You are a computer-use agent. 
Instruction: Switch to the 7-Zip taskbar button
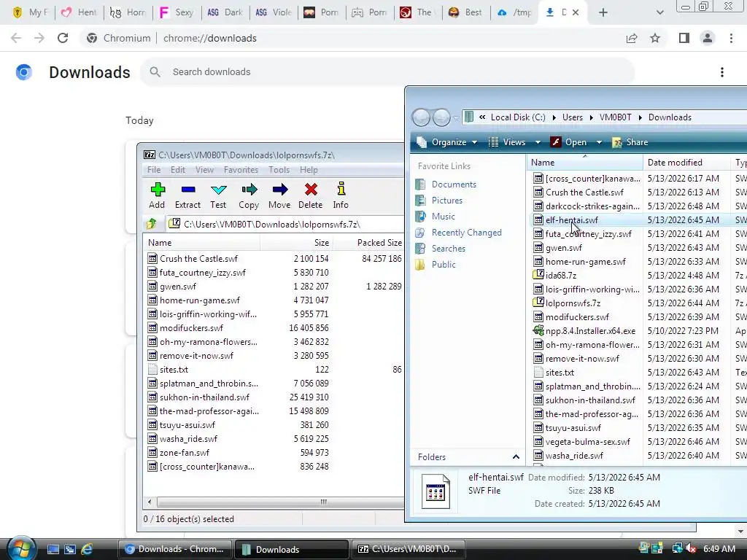[x=408, y=549]
